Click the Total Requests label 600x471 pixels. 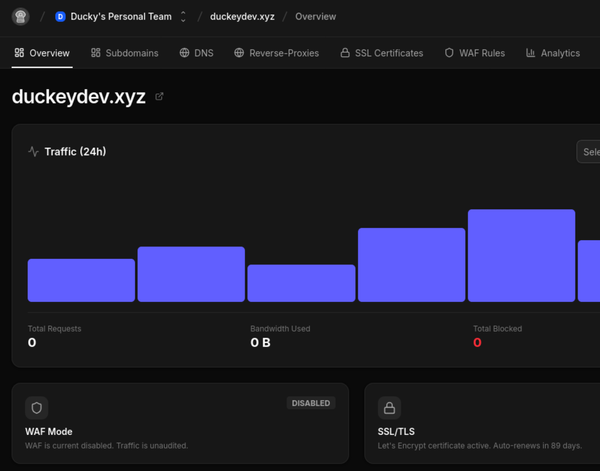click(55, 329)
